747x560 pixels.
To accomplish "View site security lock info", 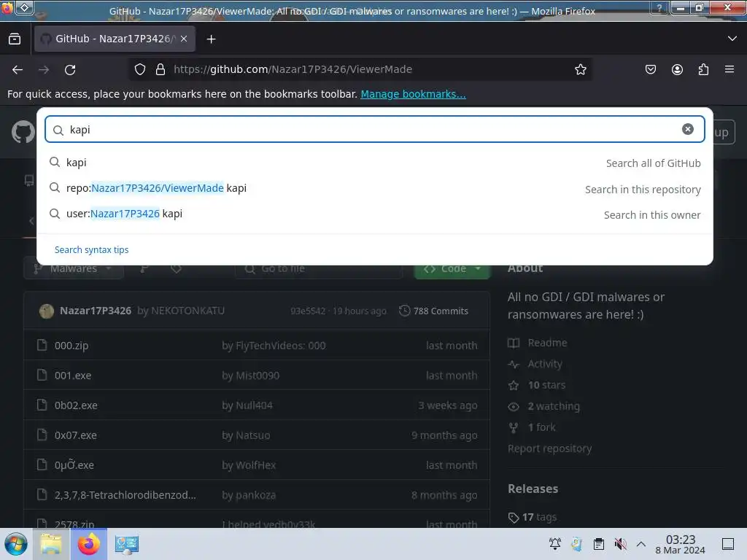I will pyautogui.click(x=160, y=69).
